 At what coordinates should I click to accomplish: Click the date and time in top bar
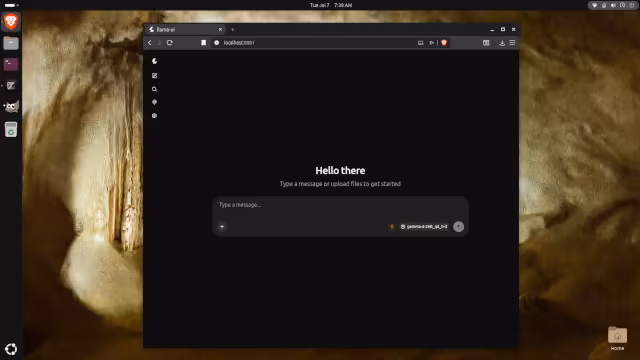point(331,5)
